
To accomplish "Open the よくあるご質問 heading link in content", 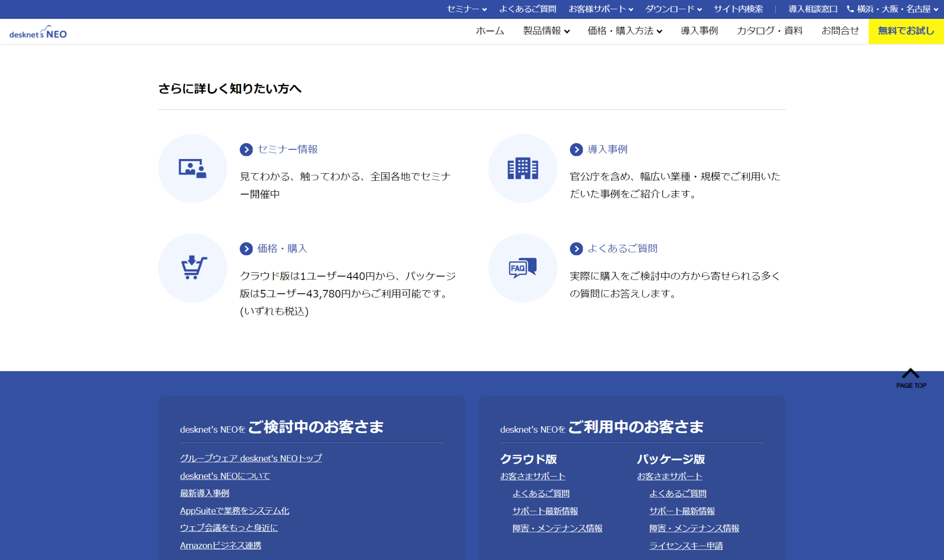I will (622, 249).
